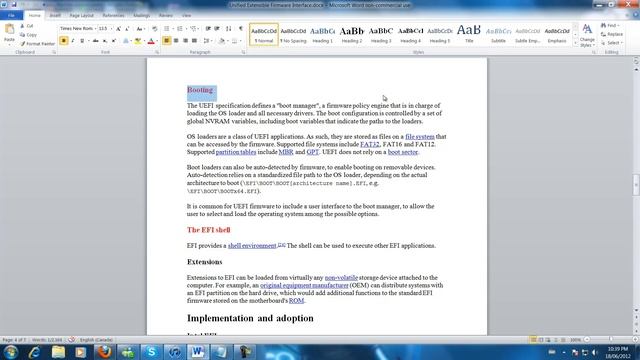
Task: Expand the Multilevel list dropdown
Action: tap(199, 29)
